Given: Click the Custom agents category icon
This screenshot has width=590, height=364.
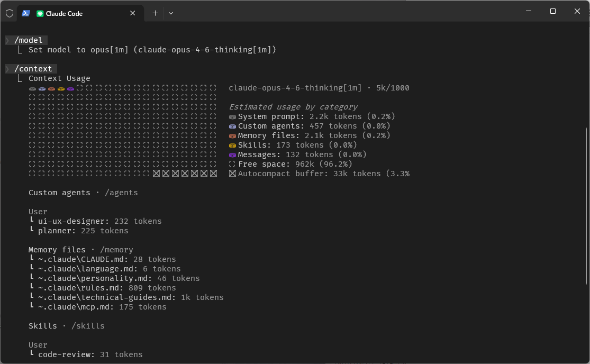Looking at the screenshot, I should 232,126.
